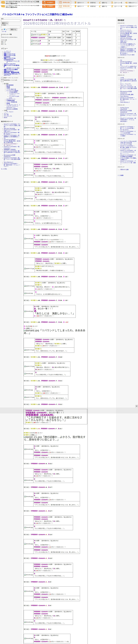This screenshot has height=644, width=138.
Task: Click the large epilot-15.jpg image beside the 神の試練 quote
Action: click(x=33, y=437)
